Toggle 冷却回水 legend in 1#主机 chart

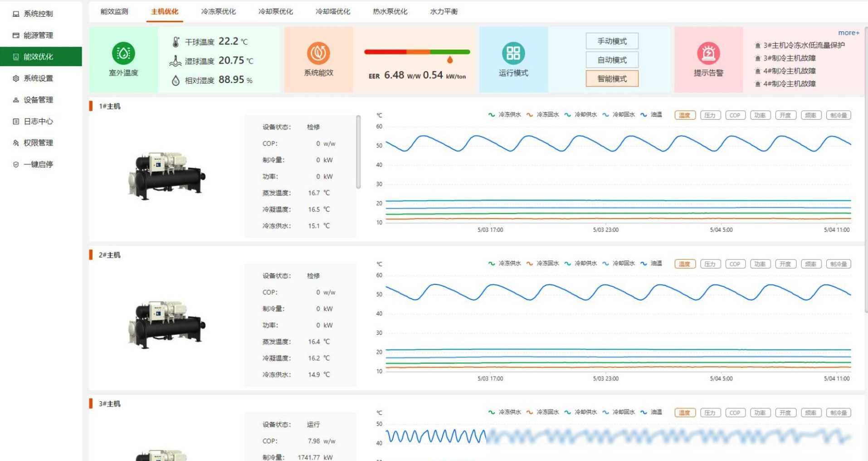(619, 115)
